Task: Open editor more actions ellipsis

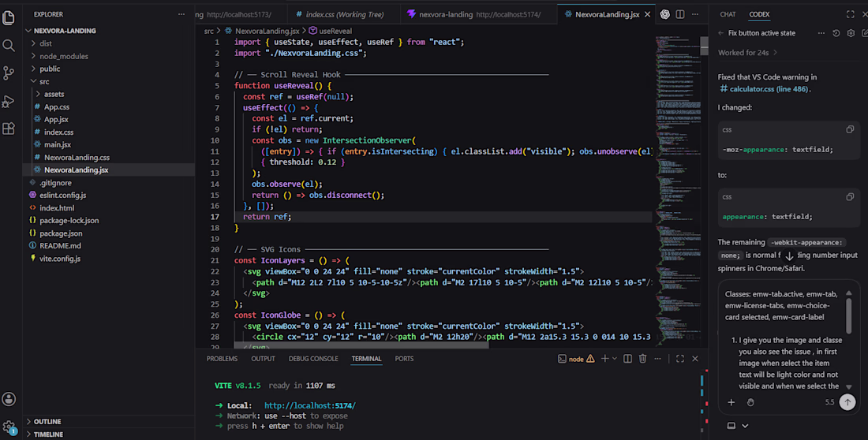Action: click(x=695, y=14)
